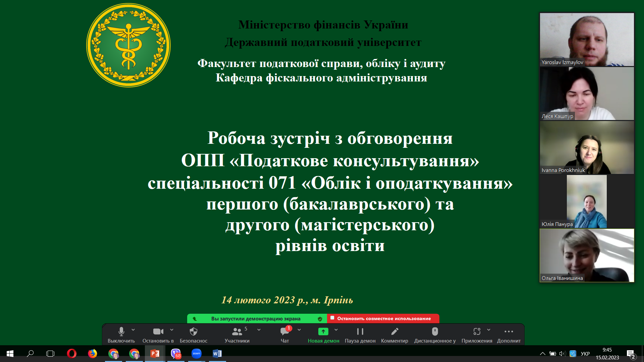The image size is (644, 362).
Task: Expand chat options arrow
Action: [x=299, y=330]
